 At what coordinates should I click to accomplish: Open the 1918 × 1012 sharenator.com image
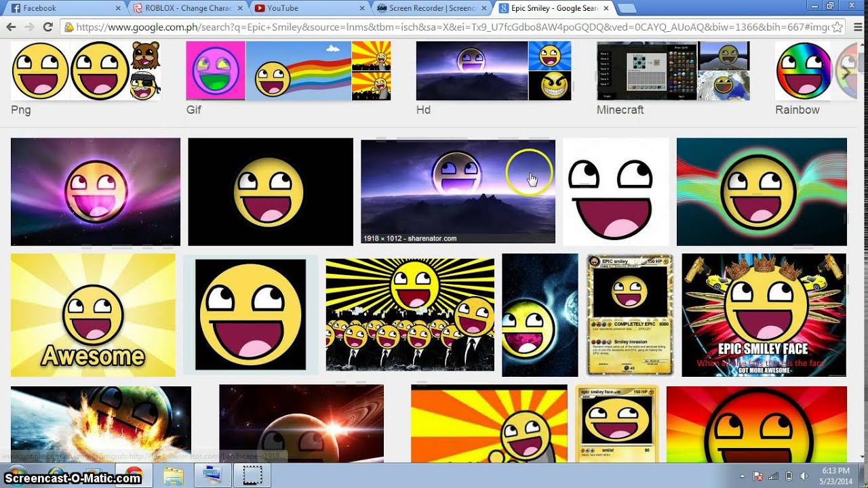(x=458, y=191)
